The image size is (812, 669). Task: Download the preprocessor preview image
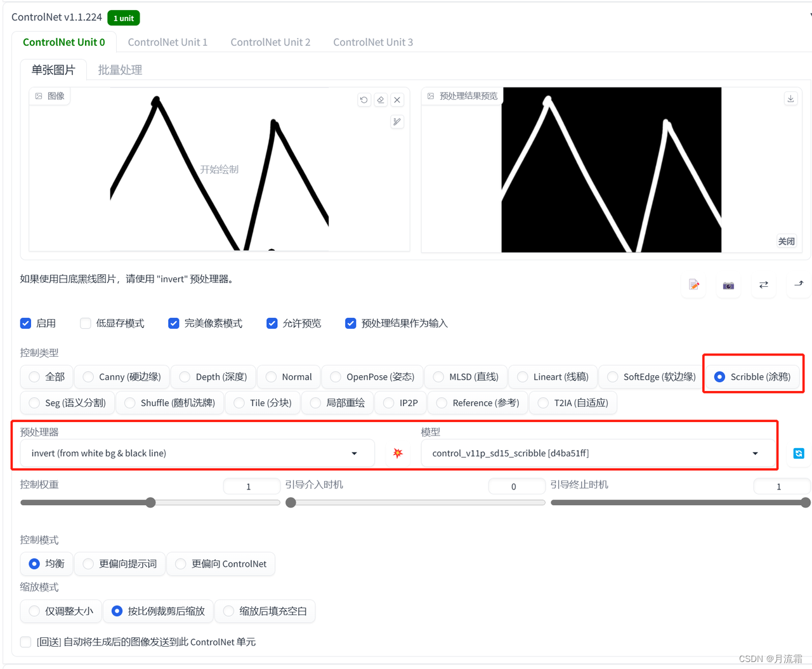pos(790,98)
